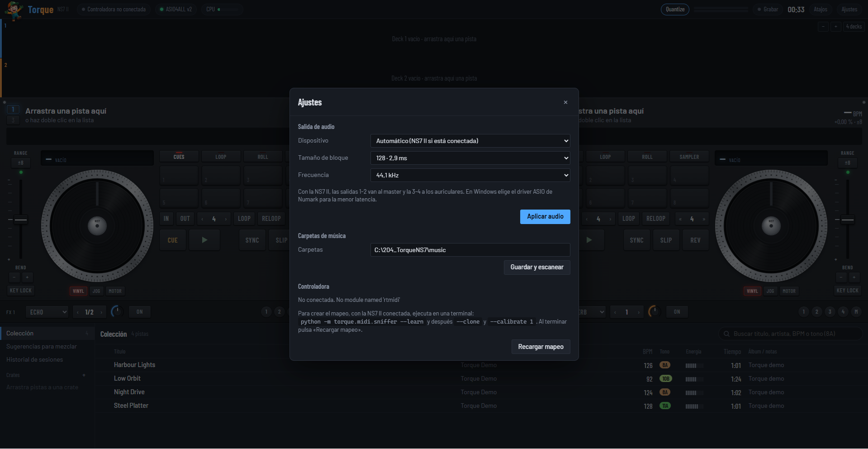Open the Frecuencia sample rate dropdown
The width and height of the screenshot is (868, 449).
470,175
